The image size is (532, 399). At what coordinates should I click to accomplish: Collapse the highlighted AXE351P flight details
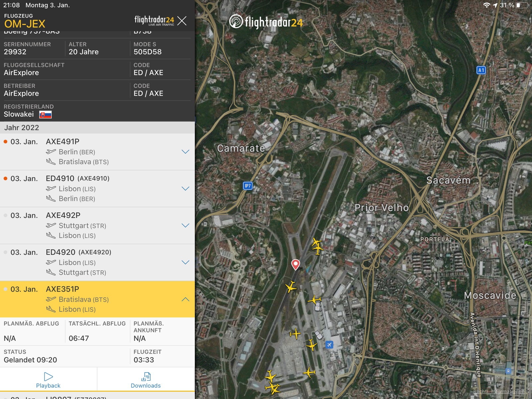coord(185,299)
